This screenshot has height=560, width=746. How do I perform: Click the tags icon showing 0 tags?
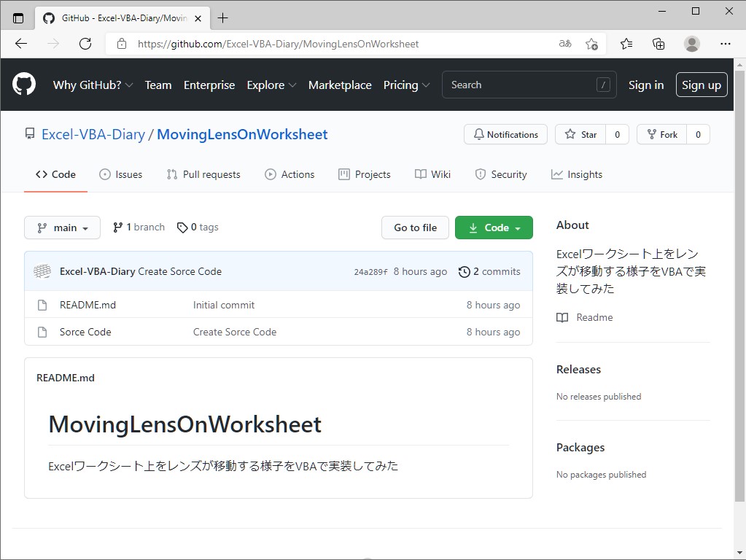[x=182, y=227]
